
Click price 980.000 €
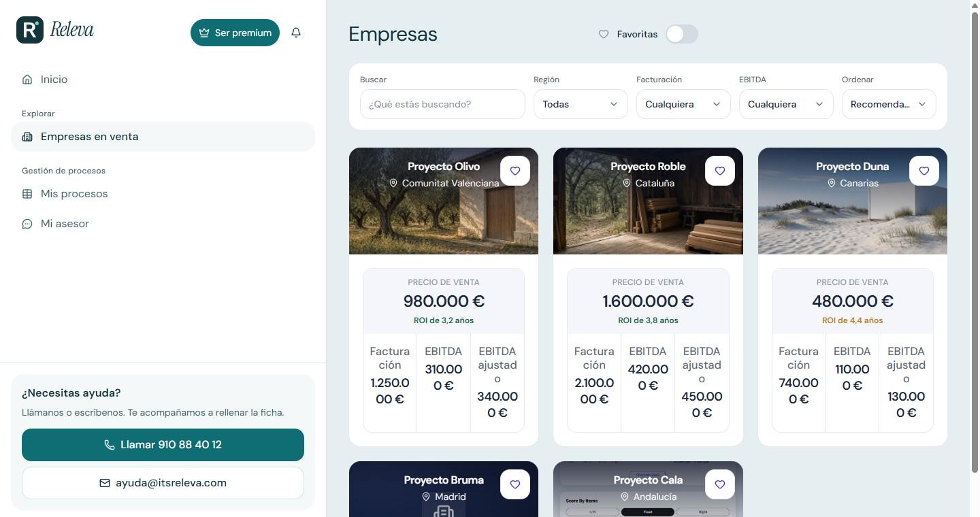[444, 301]
